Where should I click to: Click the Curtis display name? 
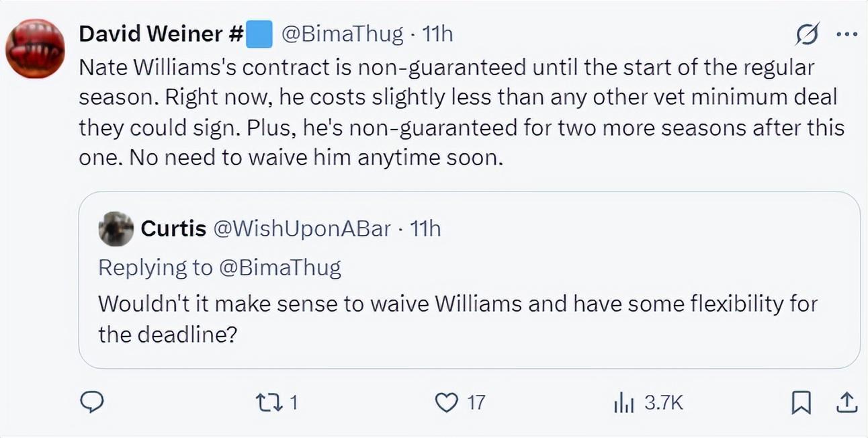pyautogui.click(x=173, y=229)
